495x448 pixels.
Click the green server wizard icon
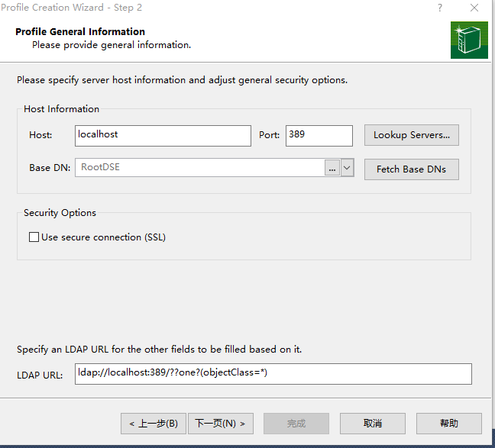click(x=468, y=40)
